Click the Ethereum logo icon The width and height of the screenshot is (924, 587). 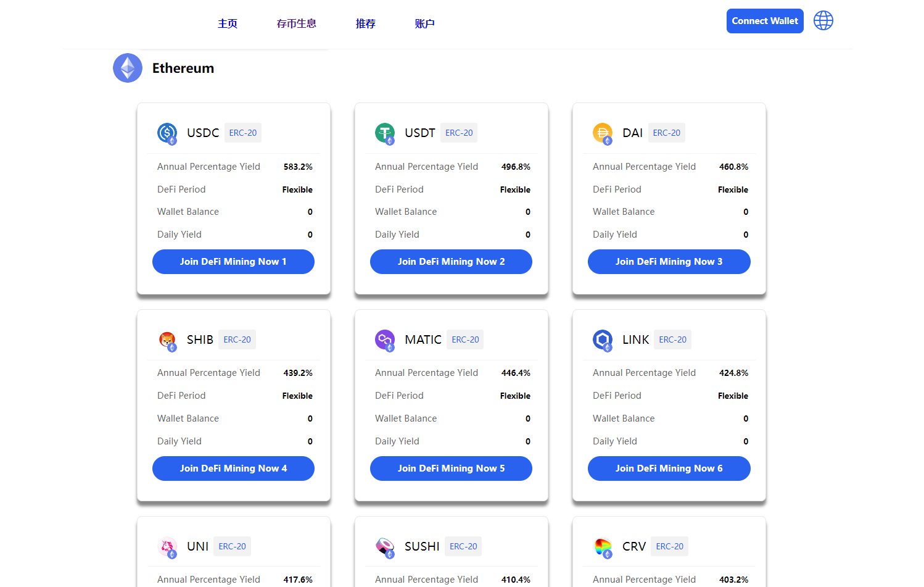click(x=128, y=68)
